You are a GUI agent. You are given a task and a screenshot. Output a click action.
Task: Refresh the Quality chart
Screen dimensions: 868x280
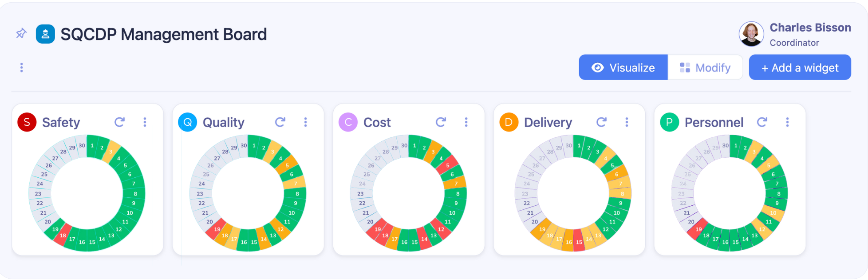tap(280, 122)
